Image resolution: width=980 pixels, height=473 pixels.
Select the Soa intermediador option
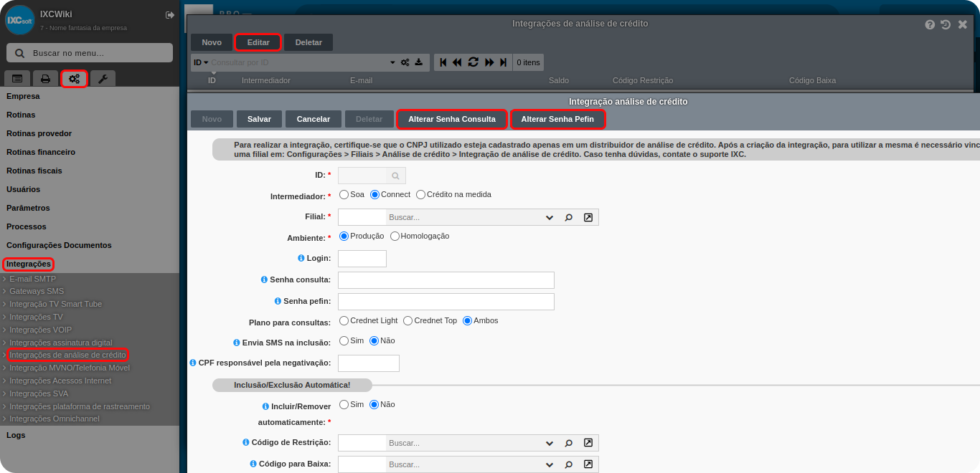tap(344, 194)
